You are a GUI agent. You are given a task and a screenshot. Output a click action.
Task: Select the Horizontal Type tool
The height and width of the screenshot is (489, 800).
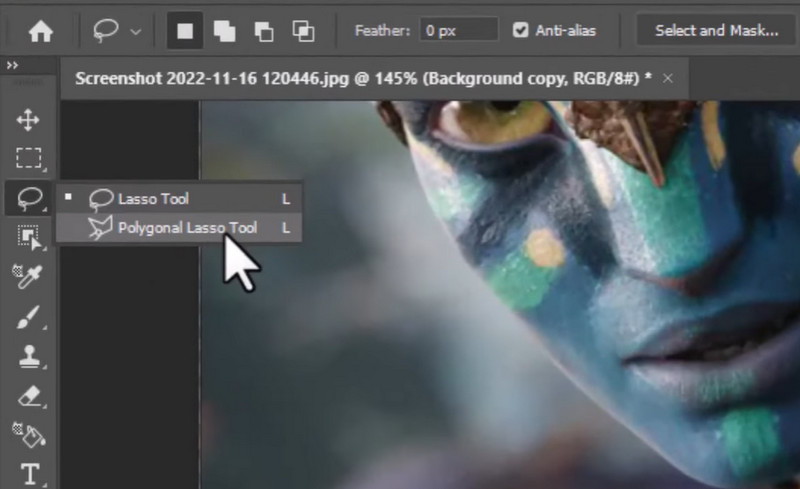28,474
